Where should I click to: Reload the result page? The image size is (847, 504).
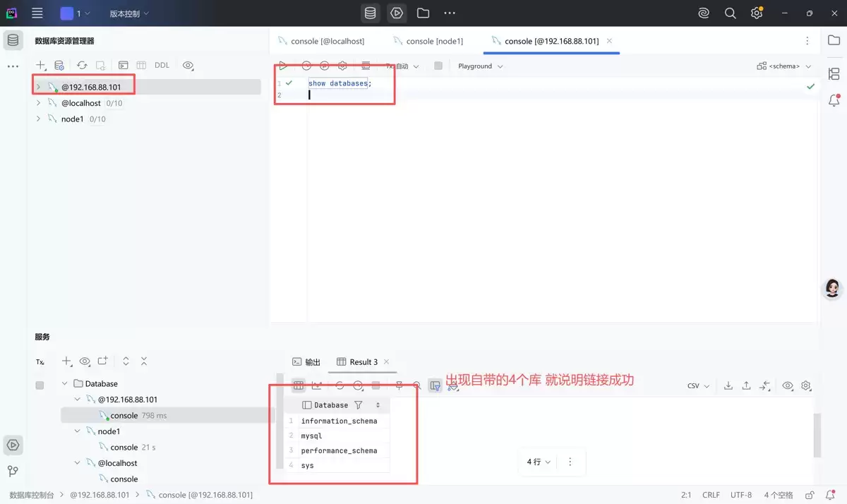340,385
